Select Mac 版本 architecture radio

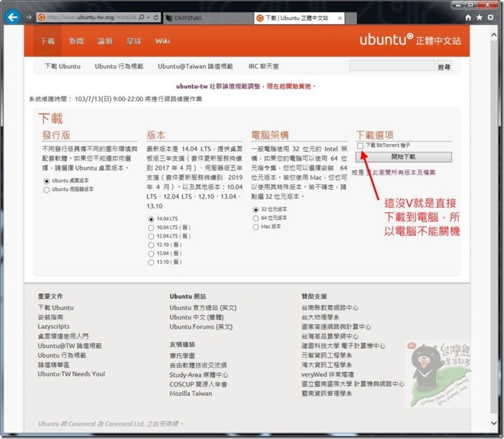256,227
